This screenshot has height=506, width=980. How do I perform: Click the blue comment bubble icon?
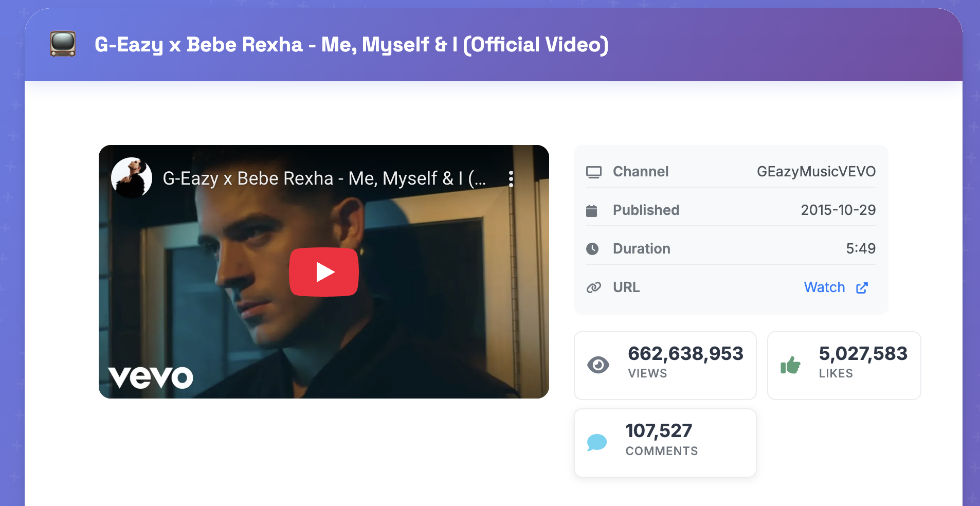pyautogui.click(x=597, y=442)
